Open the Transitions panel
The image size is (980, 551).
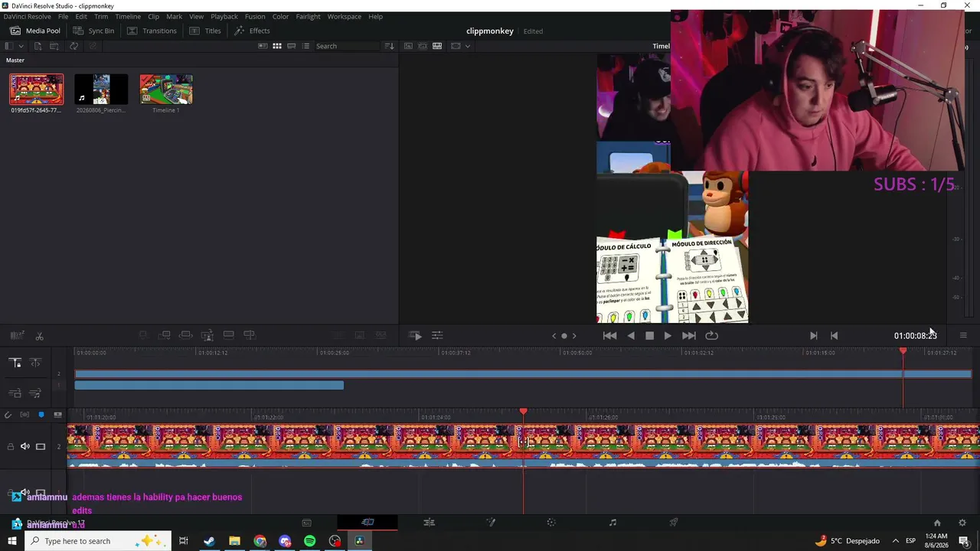(152, 31)
